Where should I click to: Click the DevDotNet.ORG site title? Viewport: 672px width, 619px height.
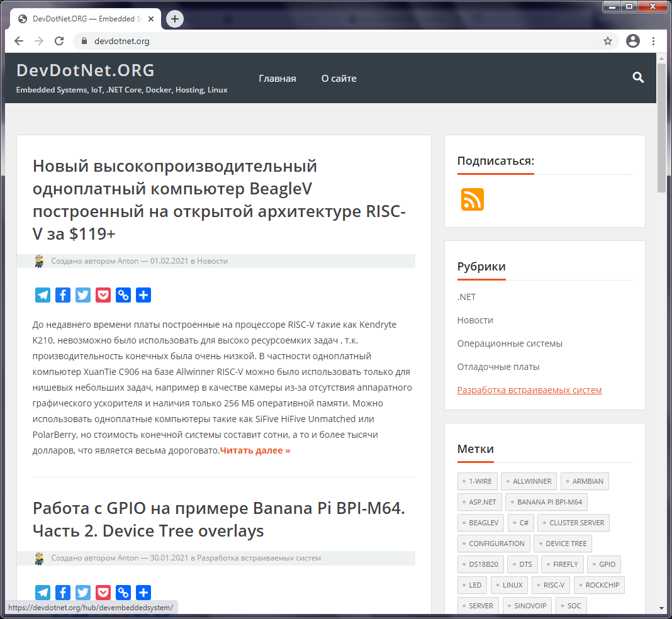[86, 70]
